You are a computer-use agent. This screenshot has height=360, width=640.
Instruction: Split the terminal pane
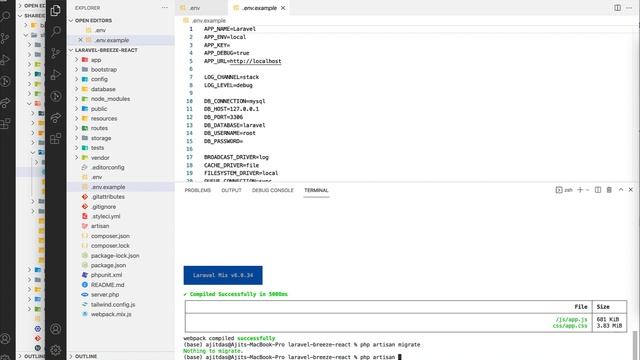click(598, 190)
